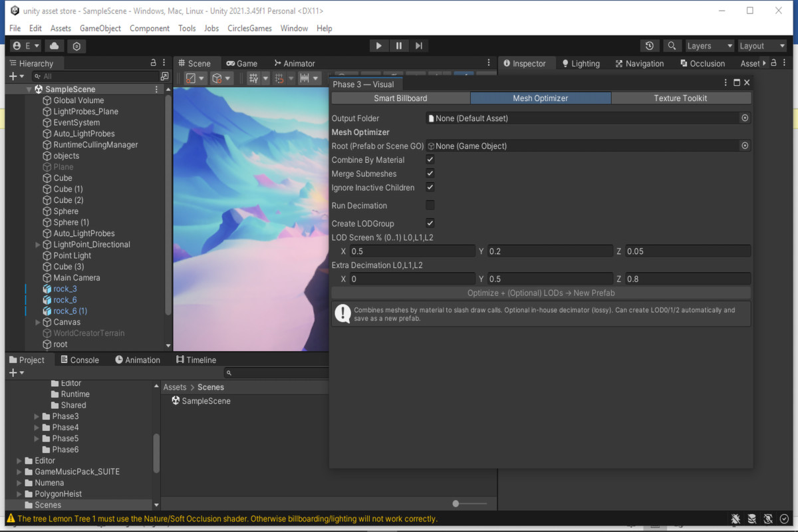Open the Jobs menu
This screenshot has width=798, height=532.
[211, 28]
